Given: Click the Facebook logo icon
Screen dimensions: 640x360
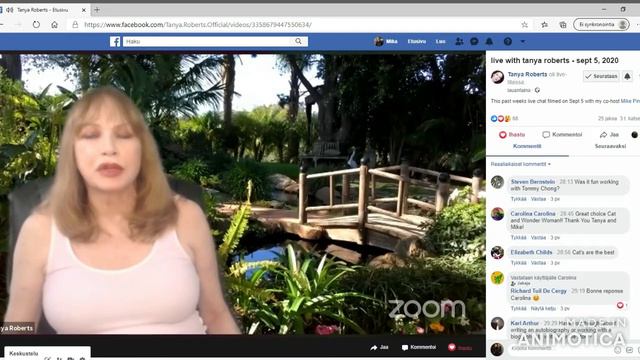Looking at the screenshot, I should pos(115,41).
